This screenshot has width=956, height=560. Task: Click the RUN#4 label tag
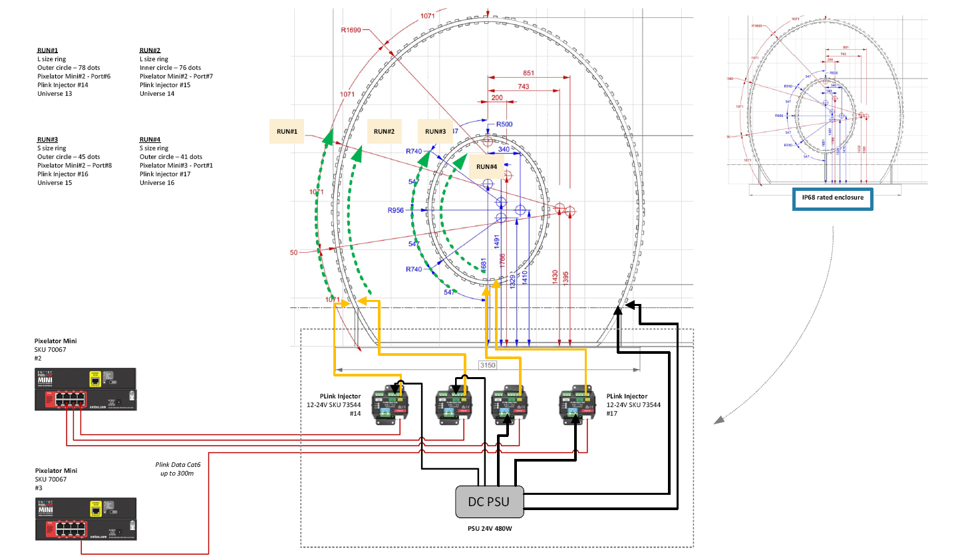tap(487, 167)
